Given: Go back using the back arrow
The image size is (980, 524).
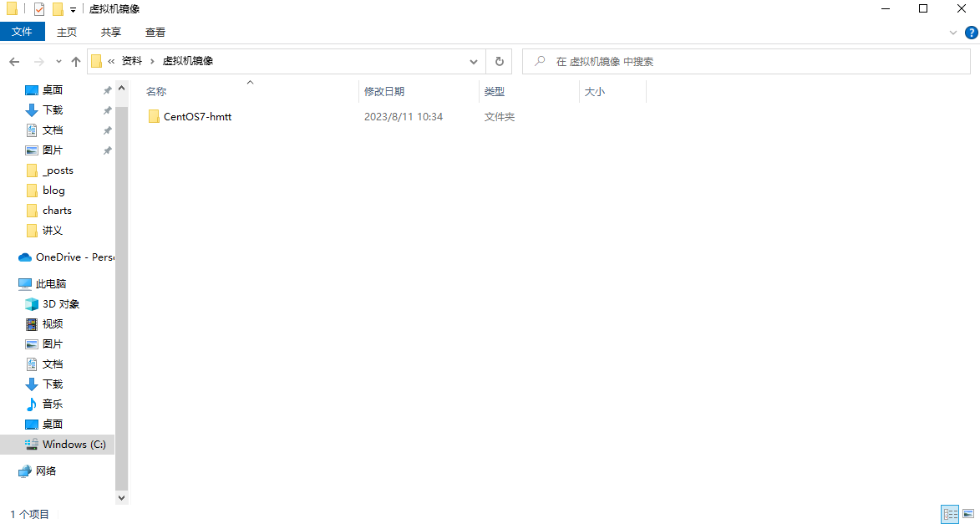Looking at the screenshot, I should coord(14,61).
